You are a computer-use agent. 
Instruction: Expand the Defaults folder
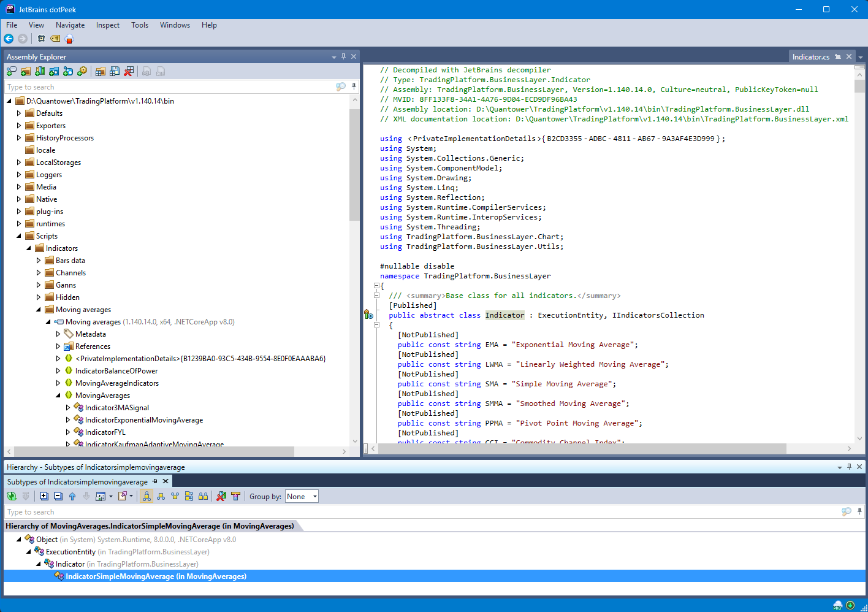pyautogui.click(x=19, y=113)
